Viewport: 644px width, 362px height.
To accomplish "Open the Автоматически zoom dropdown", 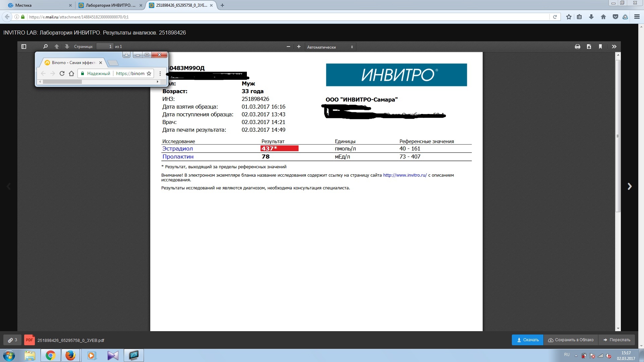I will (330, 47).
